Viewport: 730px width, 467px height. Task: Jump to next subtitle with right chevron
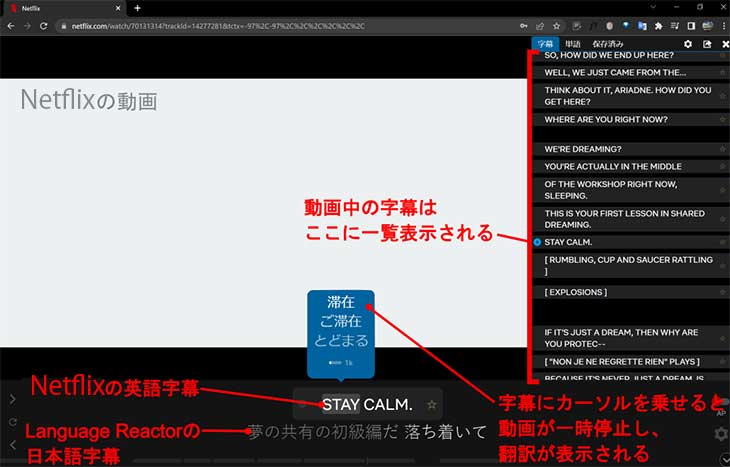point(13,399)
